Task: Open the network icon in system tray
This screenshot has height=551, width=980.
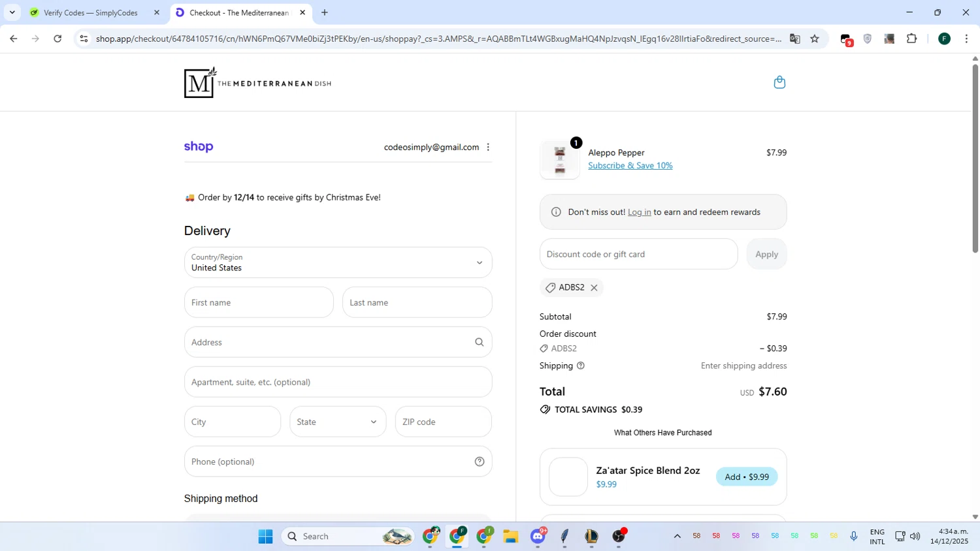Action: (900, 537)
